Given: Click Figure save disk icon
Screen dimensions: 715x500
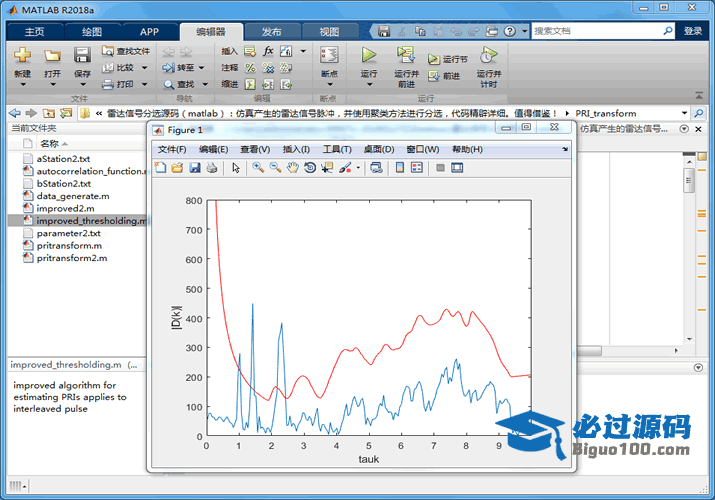Looking at the screenshot, I should click(195, 168).
